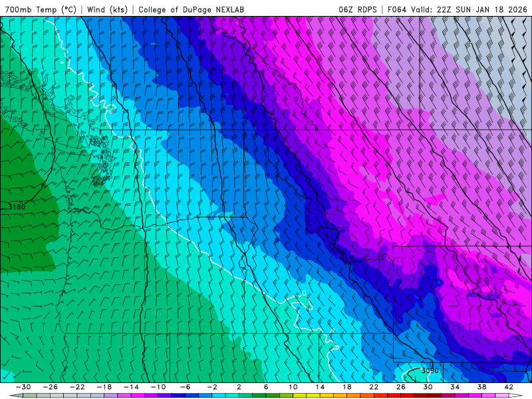Click the -26 value on temperature scale
532x399 pixels.
coord(51,387)
